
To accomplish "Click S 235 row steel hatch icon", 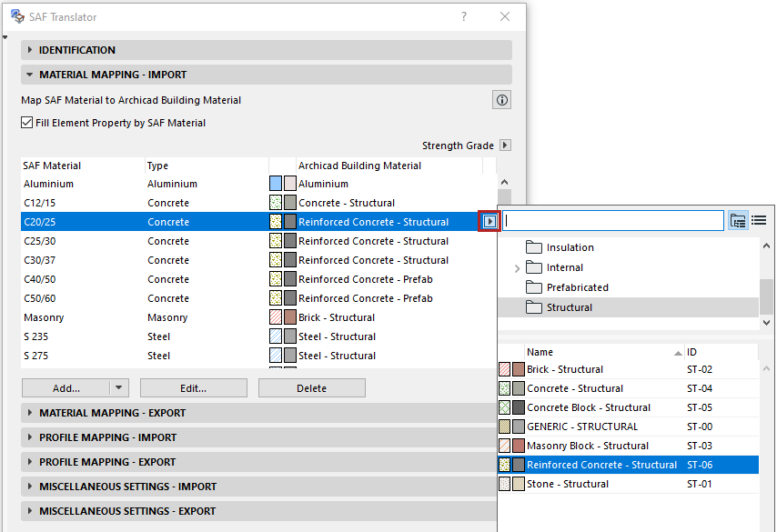I will (x=276, y=336).
